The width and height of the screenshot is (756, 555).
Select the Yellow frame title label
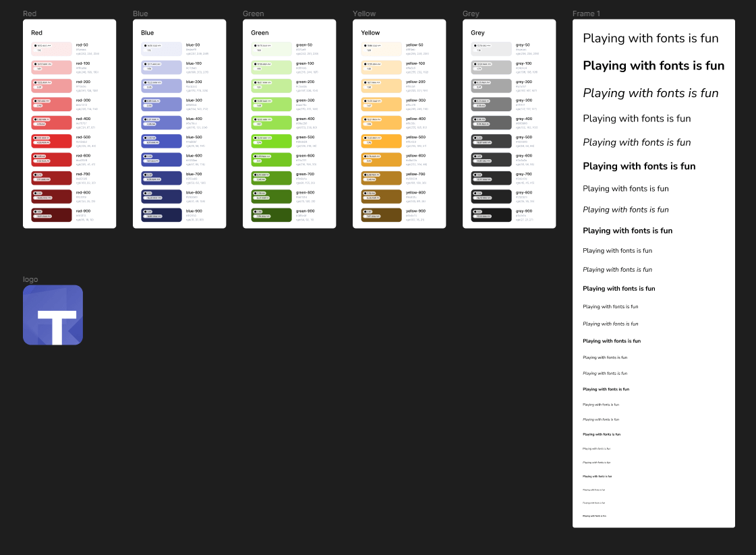[364, 13]
